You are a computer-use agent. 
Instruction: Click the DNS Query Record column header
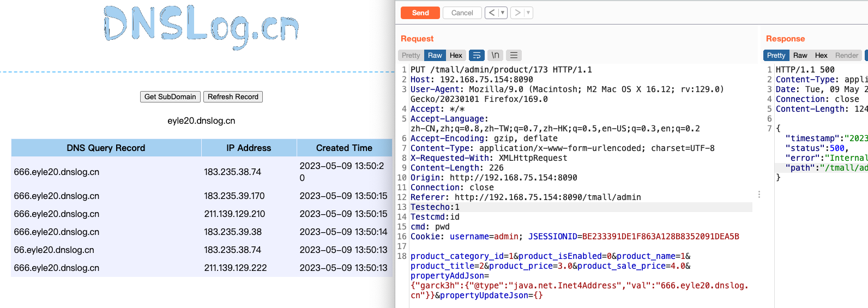[x=106, y=148]
